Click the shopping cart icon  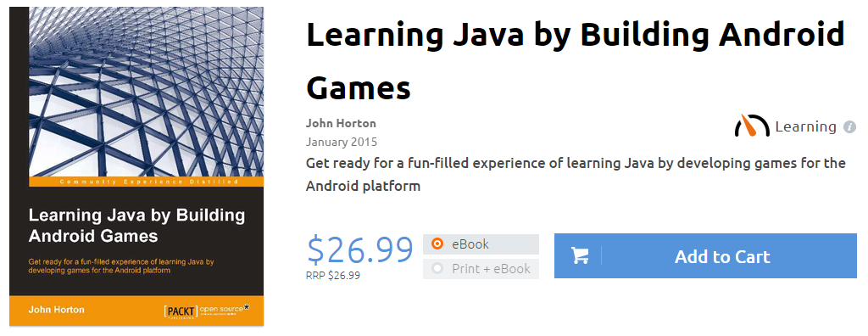580,255
